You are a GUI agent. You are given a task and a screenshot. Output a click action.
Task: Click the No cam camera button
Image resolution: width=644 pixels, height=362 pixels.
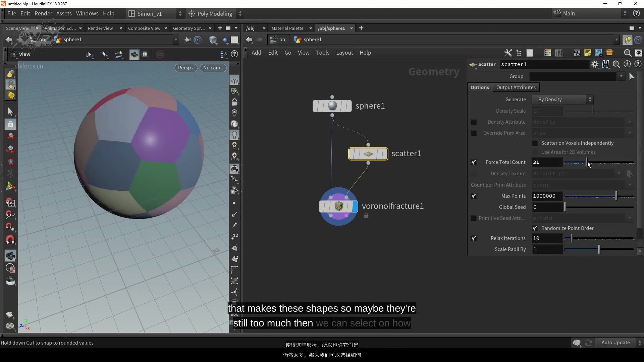pos(213,68)
